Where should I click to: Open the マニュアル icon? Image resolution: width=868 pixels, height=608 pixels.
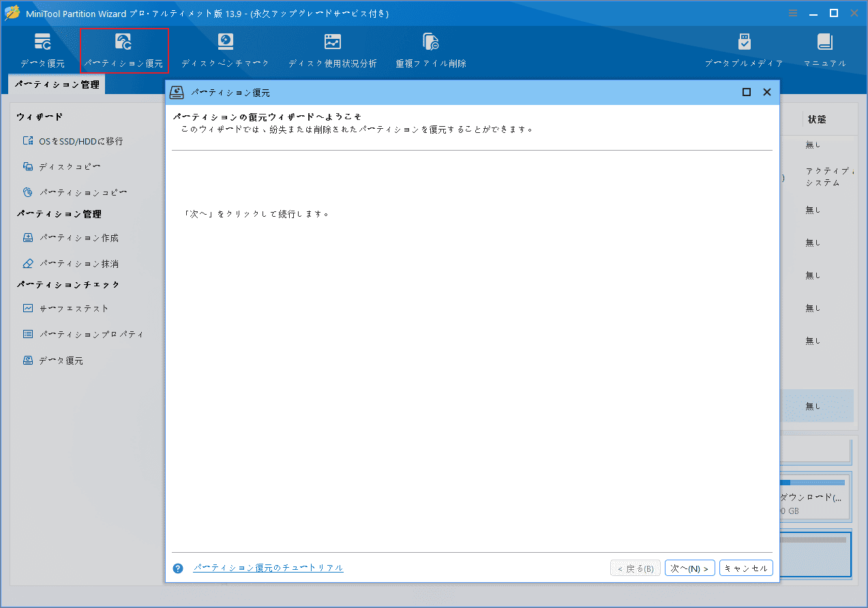[824, 51]
